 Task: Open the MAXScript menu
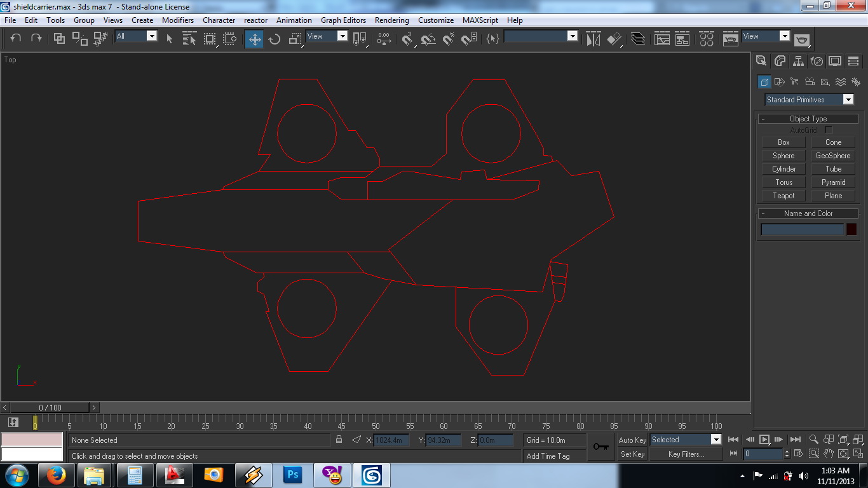pos(480,20)
